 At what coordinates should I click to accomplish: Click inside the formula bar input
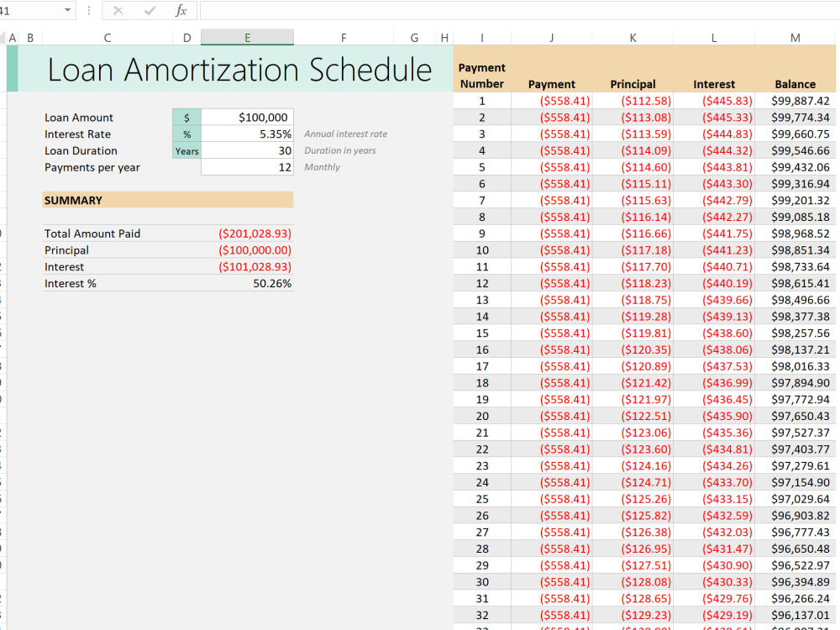[x=520, y=11]
